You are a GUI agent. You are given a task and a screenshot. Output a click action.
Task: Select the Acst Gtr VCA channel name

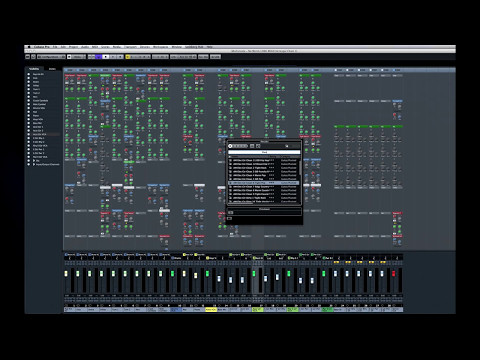(40, 134)
